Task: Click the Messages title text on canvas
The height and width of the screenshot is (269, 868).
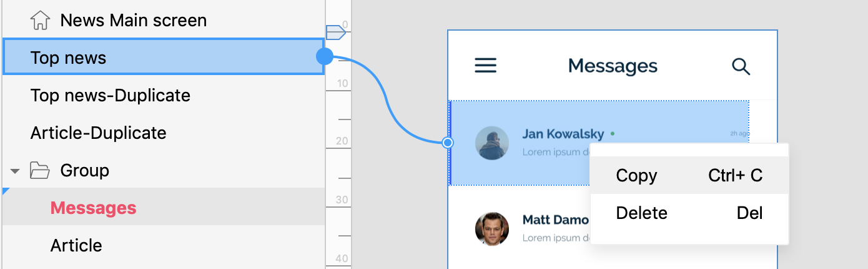Action: (613, 66)
